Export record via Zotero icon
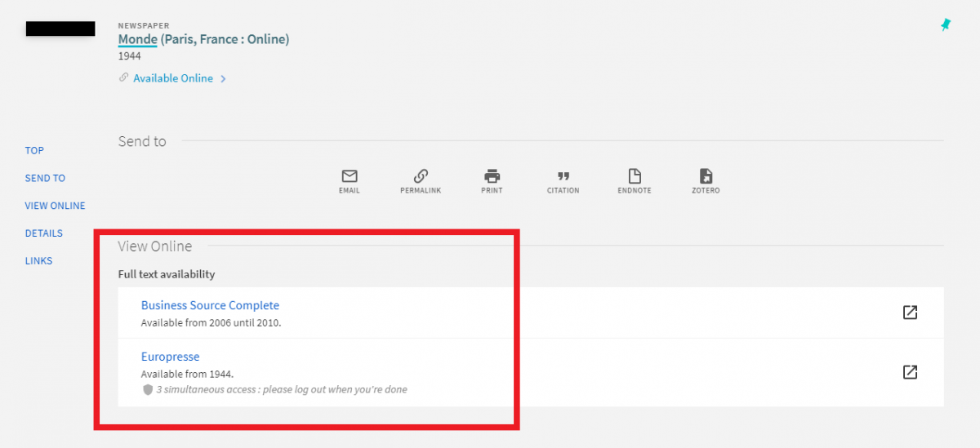Viewport: 980px width, 448px height. click(x=706, y=176)
